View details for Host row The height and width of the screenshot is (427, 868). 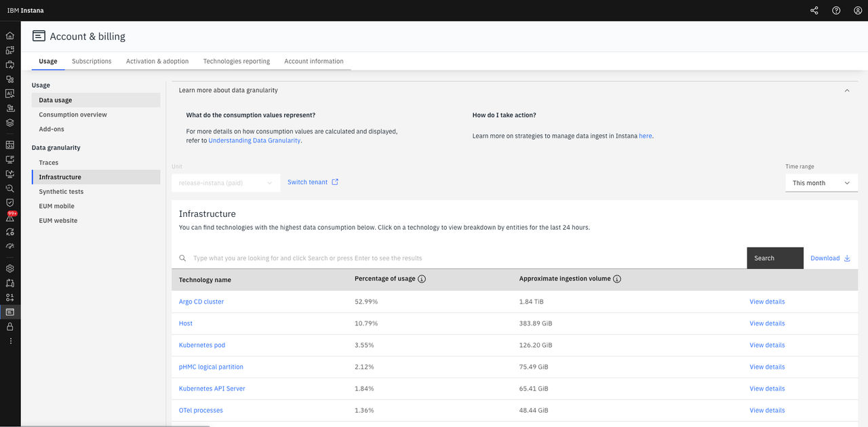coord(767,323)
